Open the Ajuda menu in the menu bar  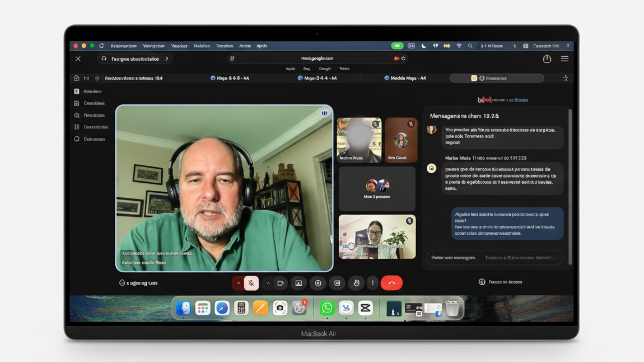(262, 46)
